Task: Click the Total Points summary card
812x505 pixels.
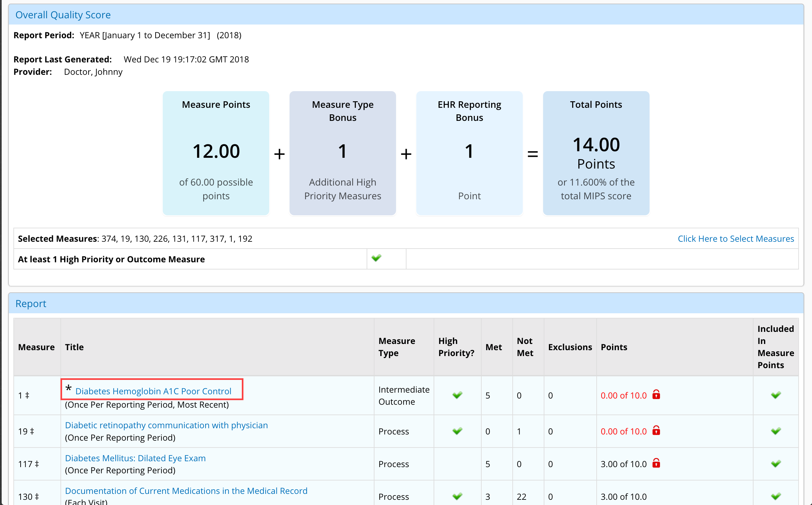Action: pyautogui.click(x=596, y=153)
